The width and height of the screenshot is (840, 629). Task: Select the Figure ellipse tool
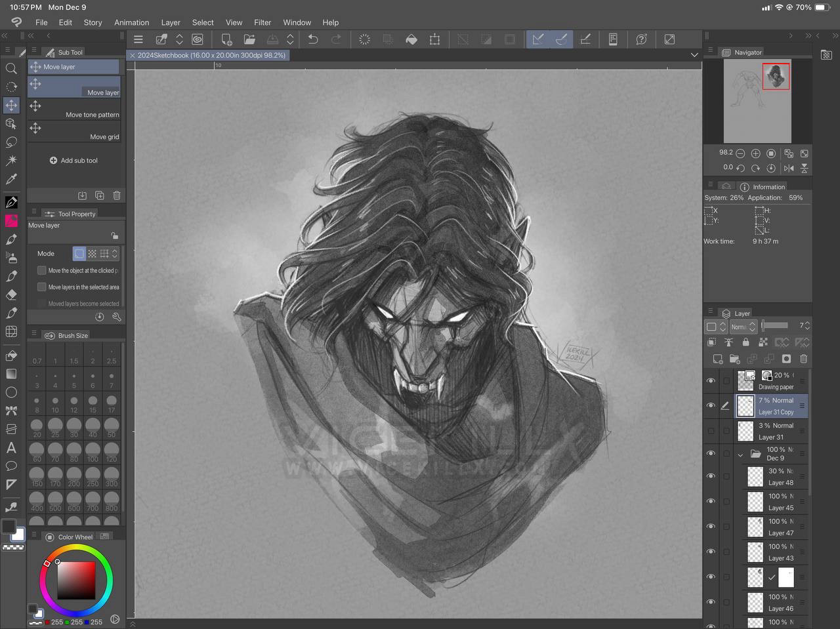click(x=11, y=392)
